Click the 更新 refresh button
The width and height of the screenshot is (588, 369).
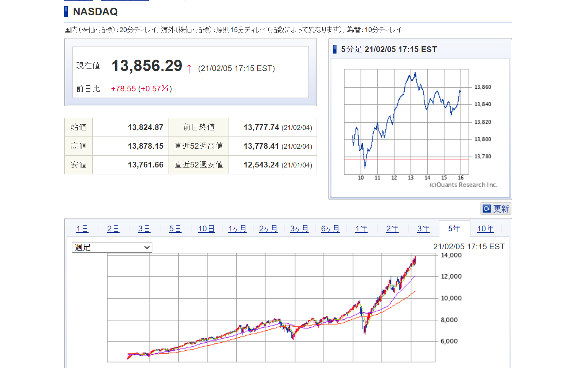(x=496, y=209)
